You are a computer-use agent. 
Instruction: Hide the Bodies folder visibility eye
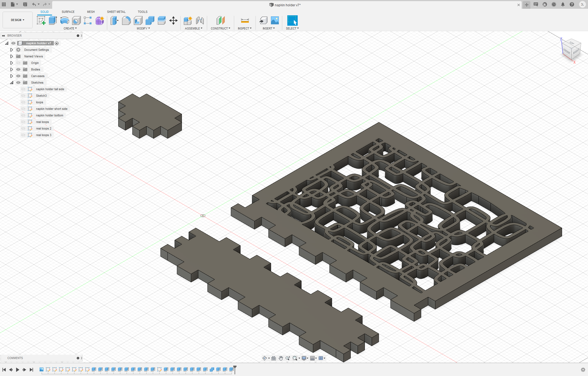coord(18,69)
